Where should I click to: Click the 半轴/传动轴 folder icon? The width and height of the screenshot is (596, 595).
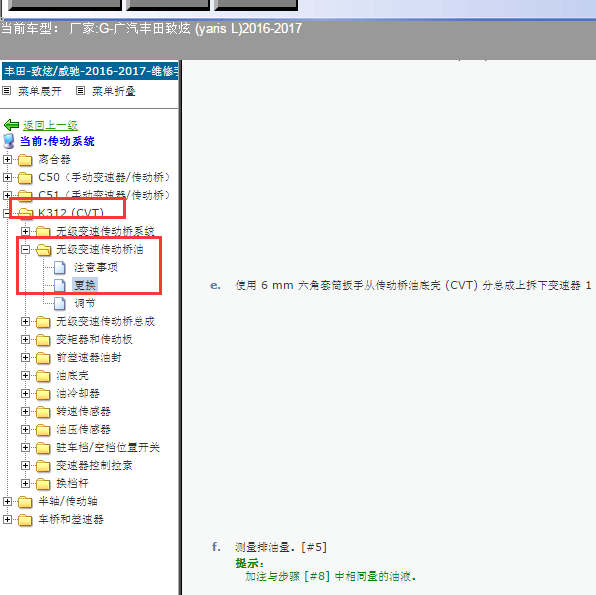point(25,502)
